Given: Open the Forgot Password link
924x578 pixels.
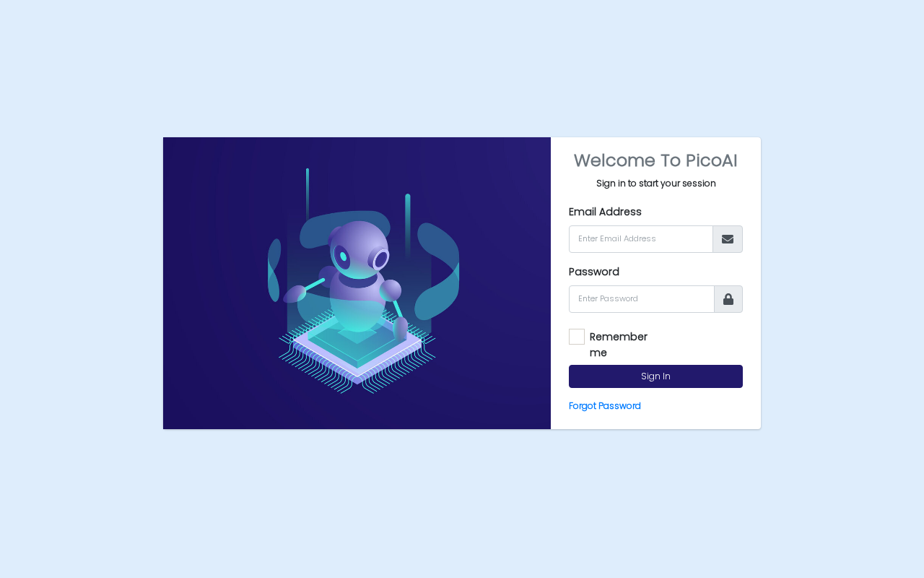Looking at the screenshot, I should coord(605,406).
